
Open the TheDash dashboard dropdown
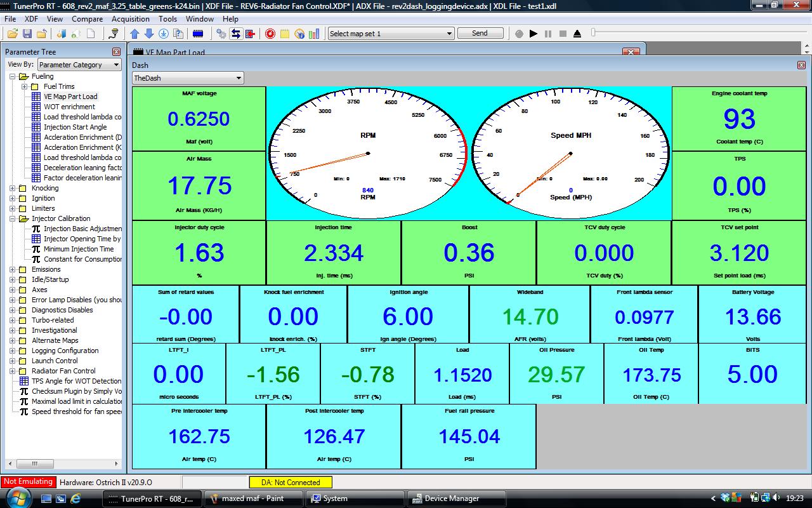pyautogui.click(x=188, y=78)
